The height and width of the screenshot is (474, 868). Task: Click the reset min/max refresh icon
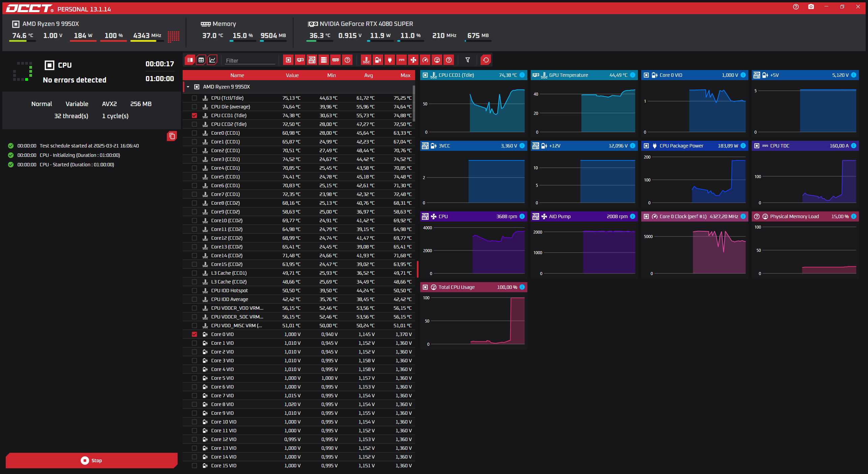(486, 60)
